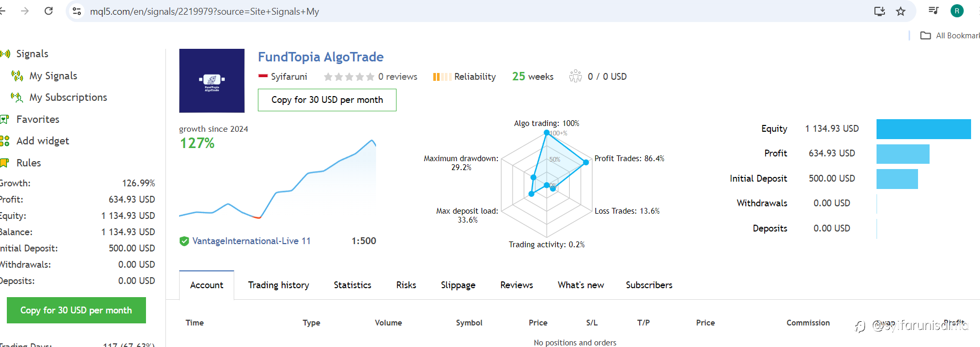Reload the page with the refresh icon
The width and height of the screenshot is (980, 347).
click(48, 11)
